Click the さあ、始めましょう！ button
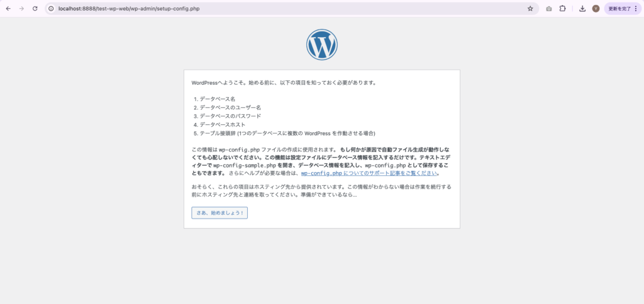This screenshot has width=644, height=304. click(x=219, y=213)
